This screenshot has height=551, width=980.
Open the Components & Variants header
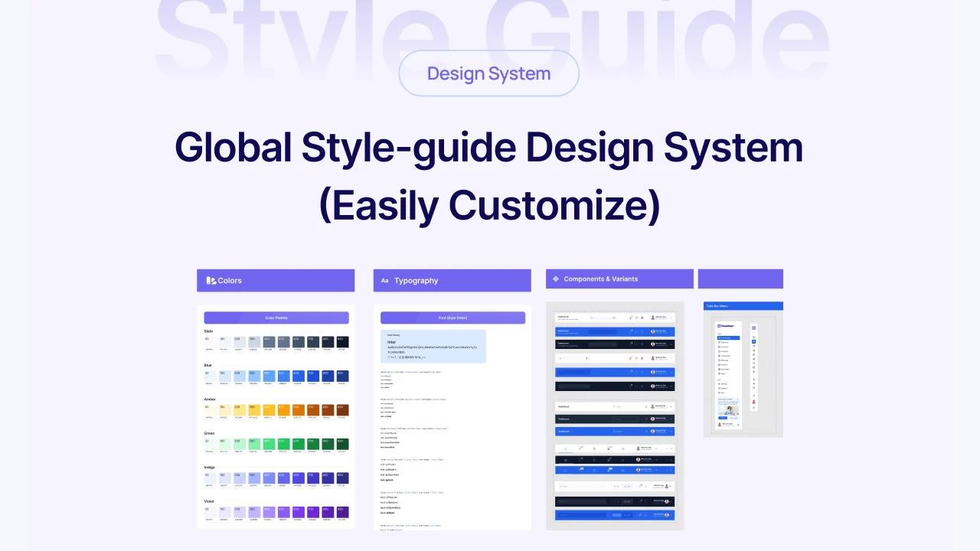tap(619, 279)
